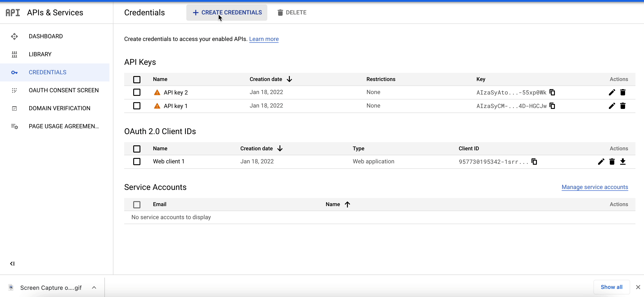This screenshot has width=644, height=297.
Task: Click the API keys Name column header
Action: [160, 79]
